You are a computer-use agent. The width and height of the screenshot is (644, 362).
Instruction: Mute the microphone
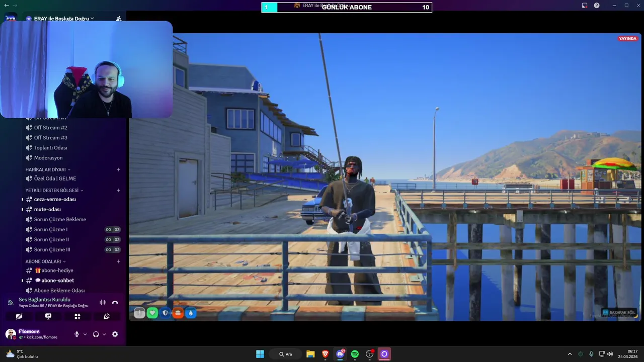pos(77,334)
